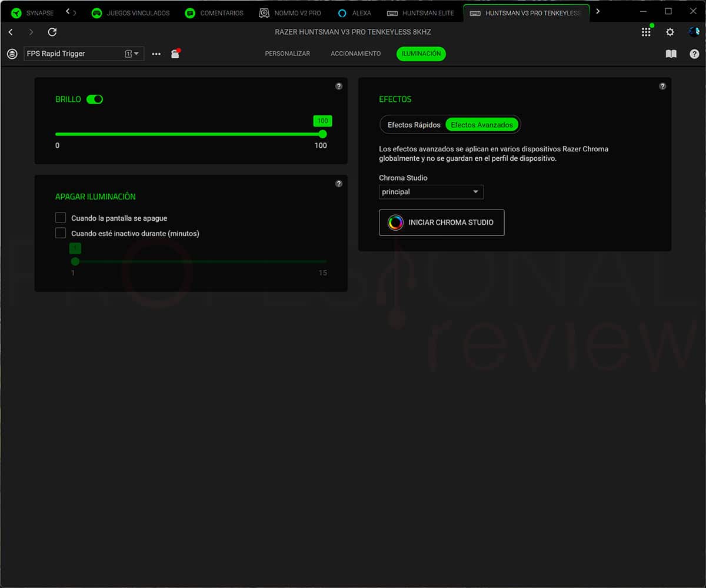
Task: Click the refresh icon
Action: (52, 32)
